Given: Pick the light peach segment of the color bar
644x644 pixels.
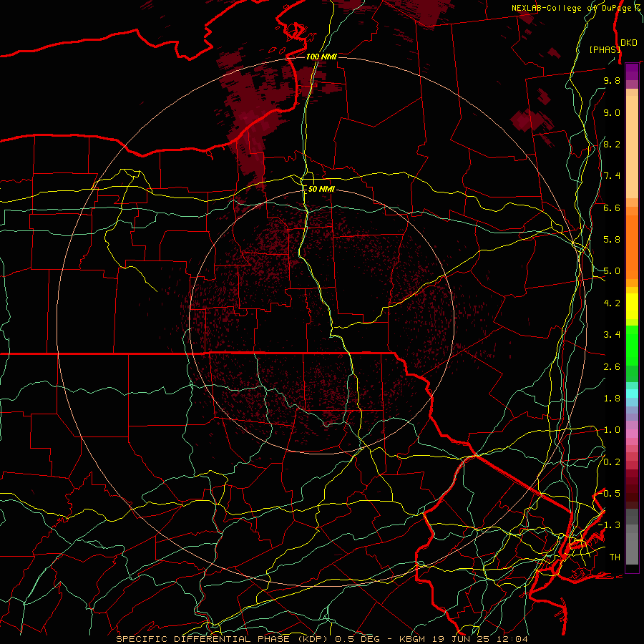Looking at the screenshot, I should click(632, 147).
